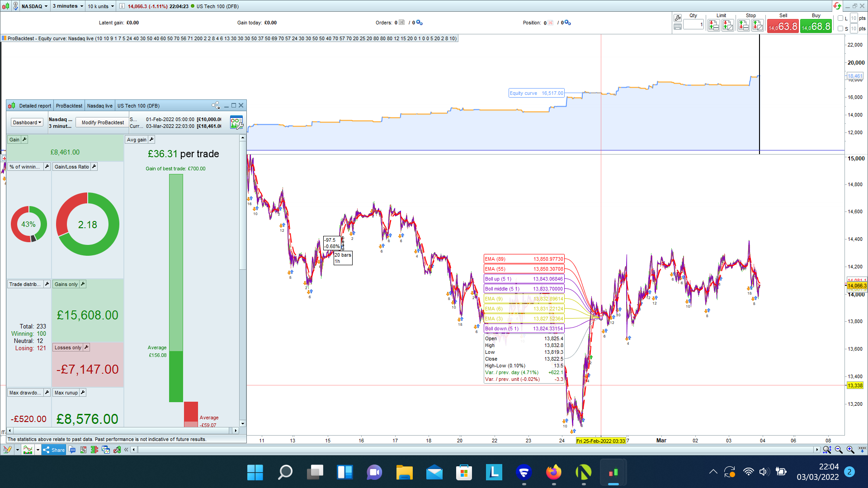Switch to the Detailed report tab
This screenshot has width=868, height=488.
coord(35,106)
